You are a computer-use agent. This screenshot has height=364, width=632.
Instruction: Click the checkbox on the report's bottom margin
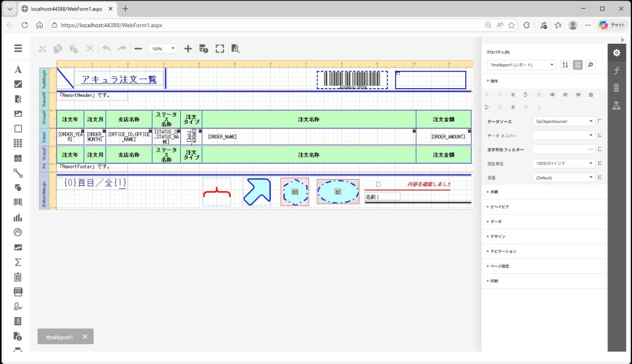point(378,184)
